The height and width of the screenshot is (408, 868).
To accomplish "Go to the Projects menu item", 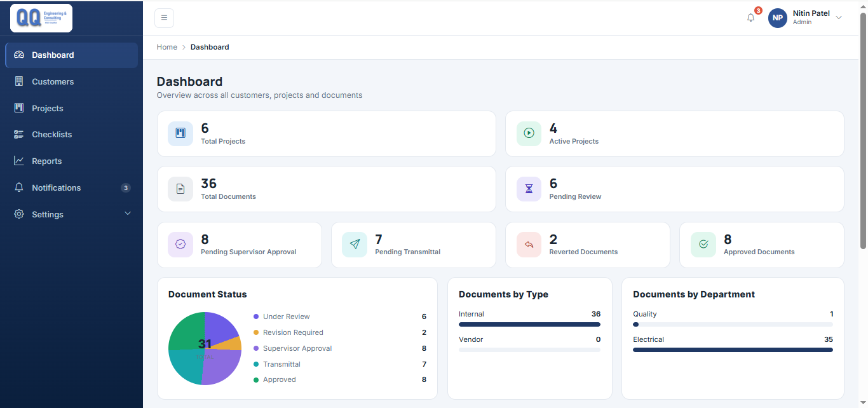I will (71, 108).
